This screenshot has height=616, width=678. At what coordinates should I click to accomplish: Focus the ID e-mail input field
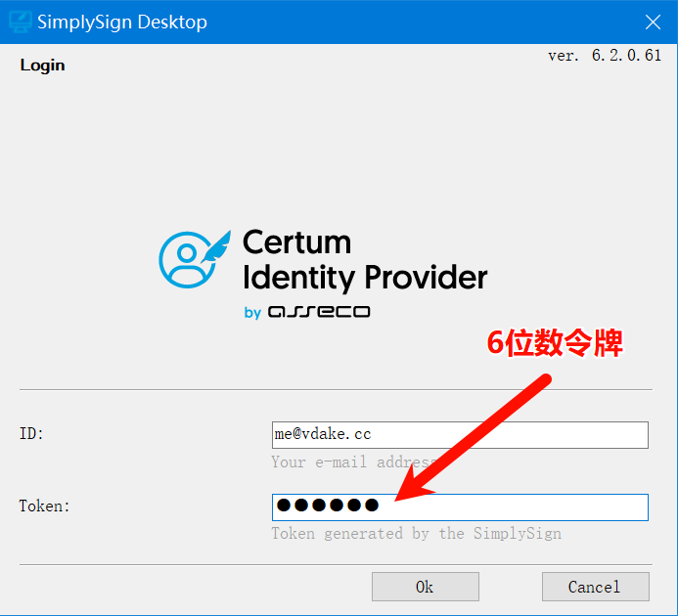[x=460, y=435]
